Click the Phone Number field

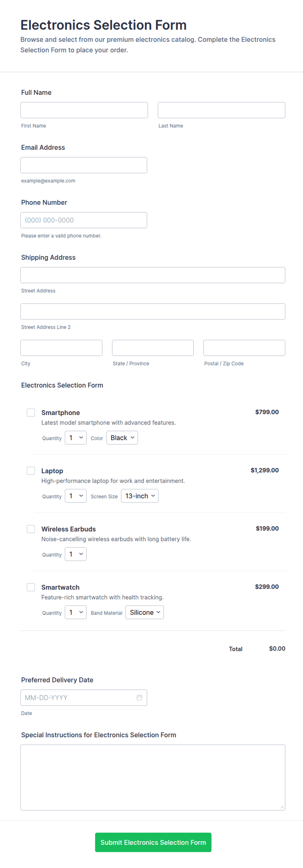(84, 220)
